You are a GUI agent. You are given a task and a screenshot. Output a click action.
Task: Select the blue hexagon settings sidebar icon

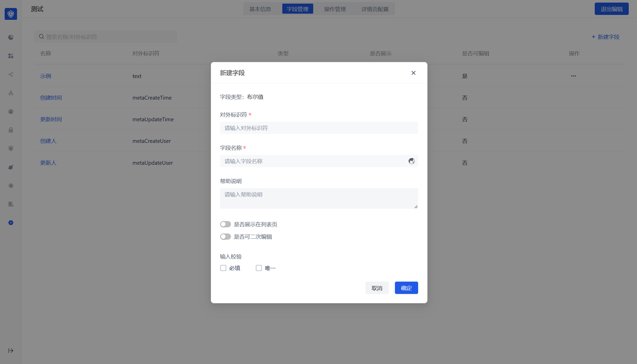pyautogui.click(x=11, y=223)
